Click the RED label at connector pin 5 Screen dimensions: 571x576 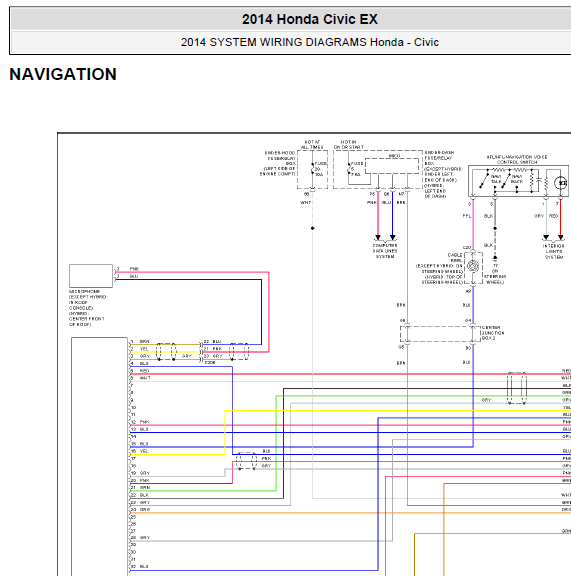point(144,371)
